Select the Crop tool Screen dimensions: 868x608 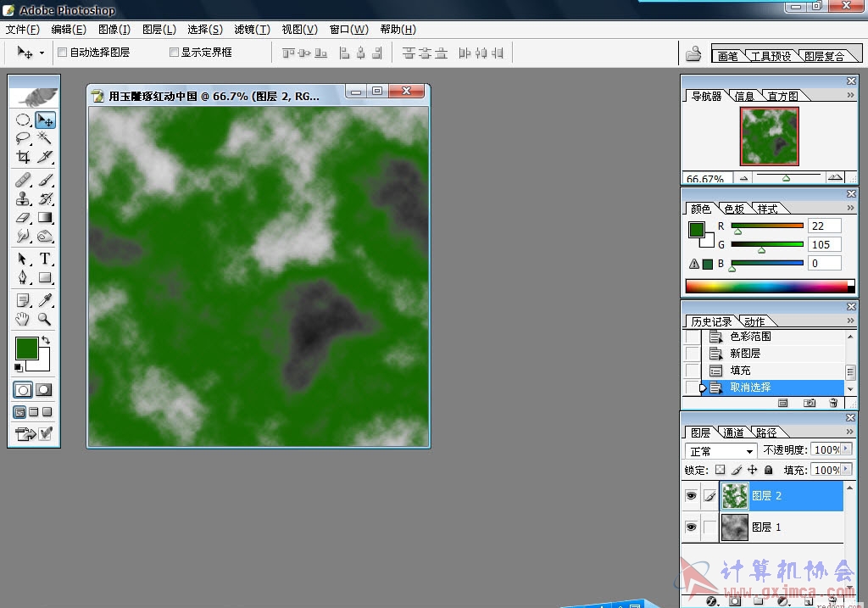(x=23, y=157)
